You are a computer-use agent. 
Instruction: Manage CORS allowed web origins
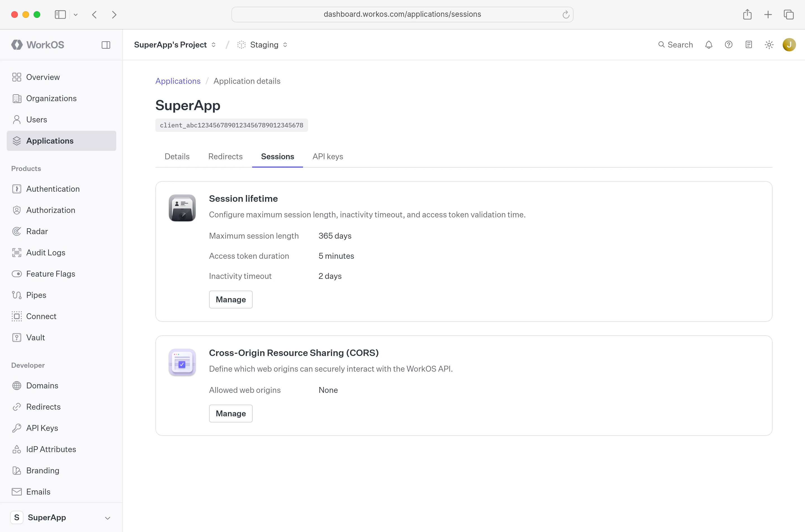pyautogui.click(x=231, y=414)
